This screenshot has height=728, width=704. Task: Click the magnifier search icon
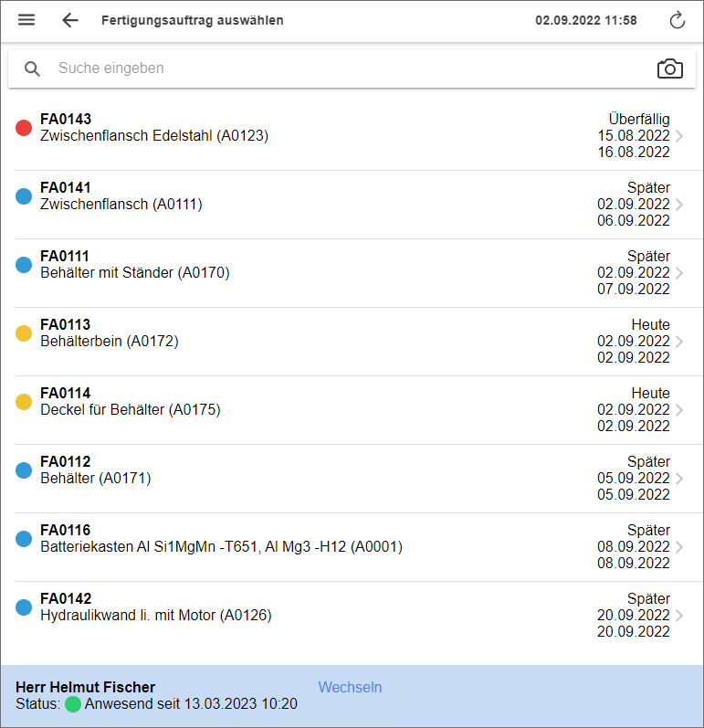(x=33, y=69)
